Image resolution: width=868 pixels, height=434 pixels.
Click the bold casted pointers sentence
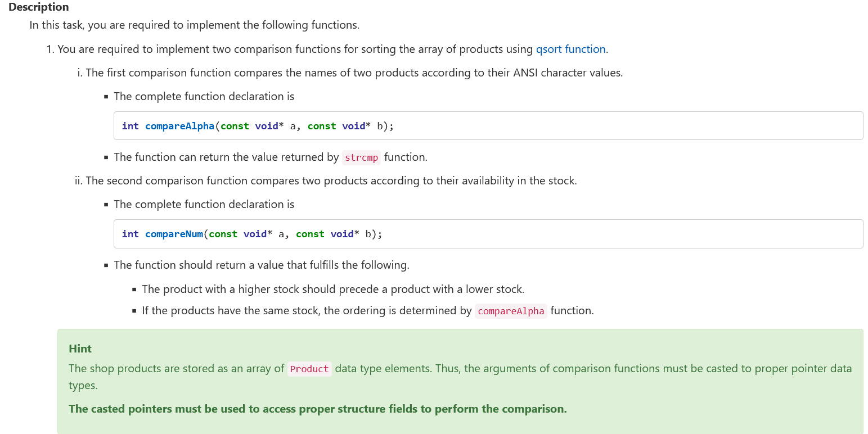[x=317, y=409]
